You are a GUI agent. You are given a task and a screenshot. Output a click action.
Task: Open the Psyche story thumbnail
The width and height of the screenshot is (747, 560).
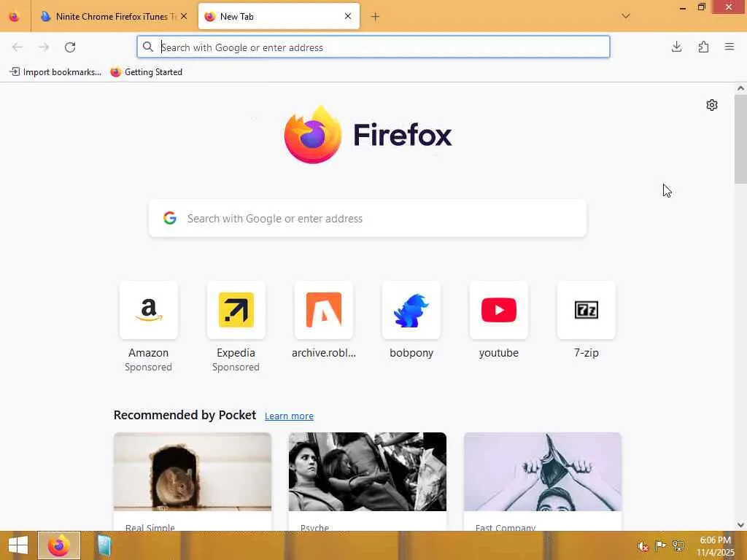(x=368, y=472)
